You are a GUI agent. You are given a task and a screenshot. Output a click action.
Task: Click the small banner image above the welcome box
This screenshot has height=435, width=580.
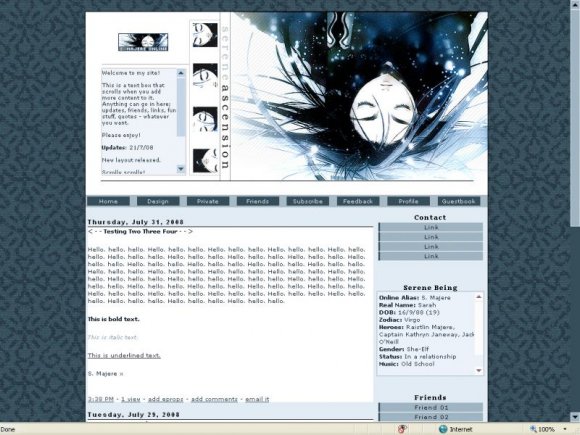click(143, 42)
